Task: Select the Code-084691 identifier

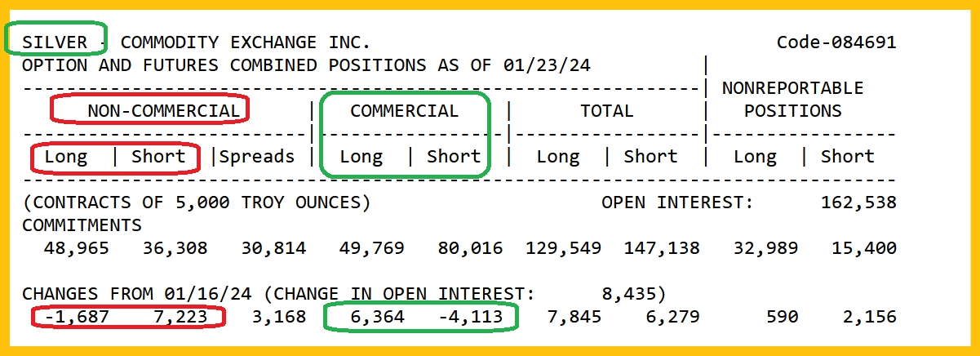Action: coord(836,42)
